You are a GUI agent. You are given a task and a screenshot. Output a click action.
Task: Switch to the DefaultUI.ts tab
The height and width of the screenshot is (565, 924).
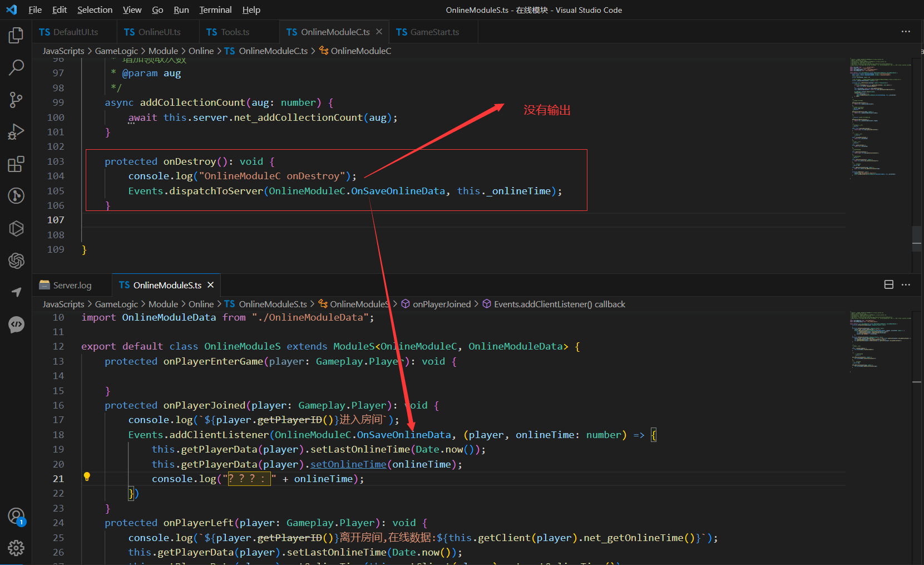(74, 32)
